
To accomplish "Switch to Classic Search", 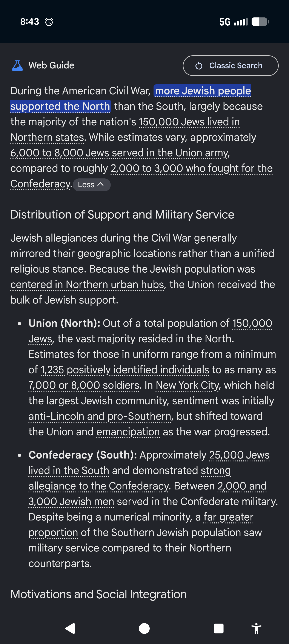I will coord(231,65).
